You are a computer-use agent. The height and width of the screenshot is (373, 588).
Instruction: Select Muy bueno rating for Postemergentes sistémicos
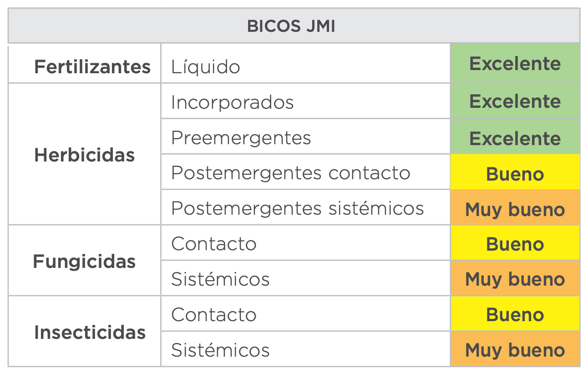point(515,209)
